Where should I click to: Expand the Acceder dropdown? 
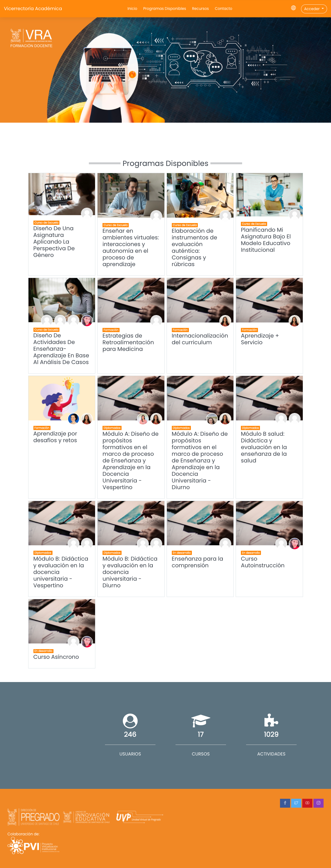pos(313,9)
